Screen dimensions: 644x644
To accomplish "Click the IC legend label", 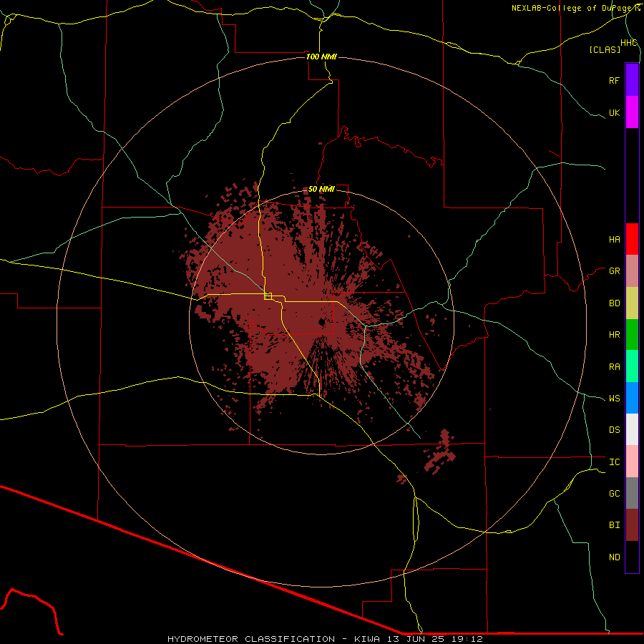I will 614,462.
